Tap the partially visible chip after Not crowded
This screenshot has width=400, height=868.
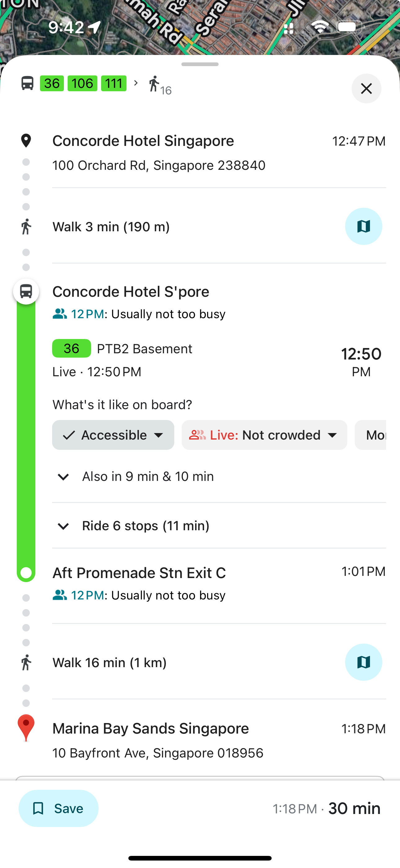coord(370,435)
